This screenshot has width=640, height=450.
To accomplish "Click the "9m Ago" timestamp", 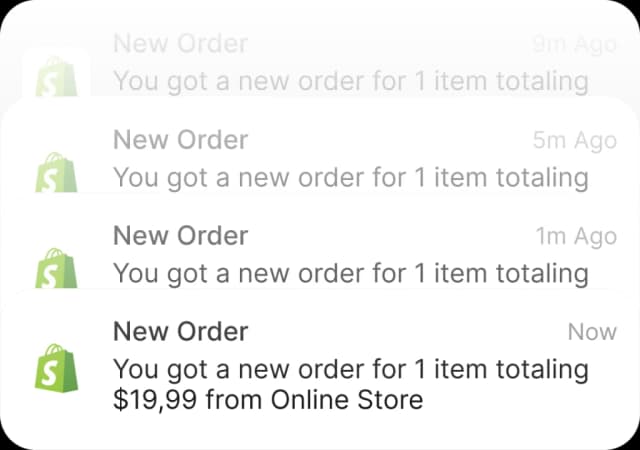I will tap(574, 44).
